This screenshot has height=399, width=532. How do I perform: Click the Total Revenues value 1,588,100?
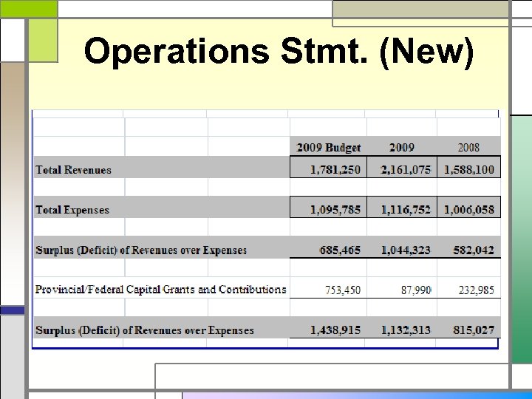click(x=469, y=169)
